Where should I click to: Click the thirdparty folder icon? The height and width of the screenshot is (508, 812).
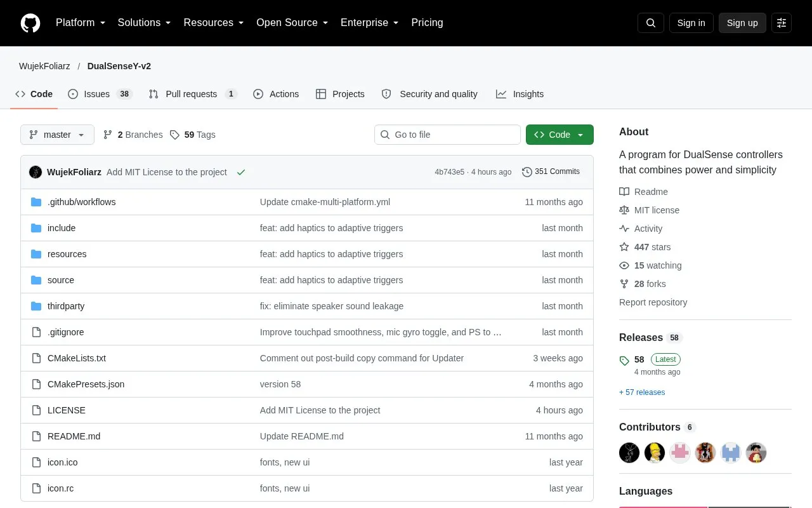36,306
